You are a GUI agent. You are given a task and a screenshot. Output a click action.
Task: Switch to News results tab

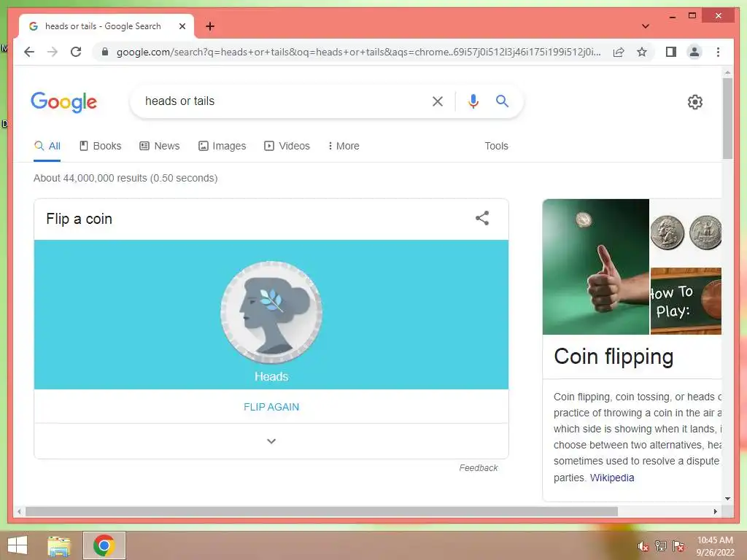[x=160, y=146]
